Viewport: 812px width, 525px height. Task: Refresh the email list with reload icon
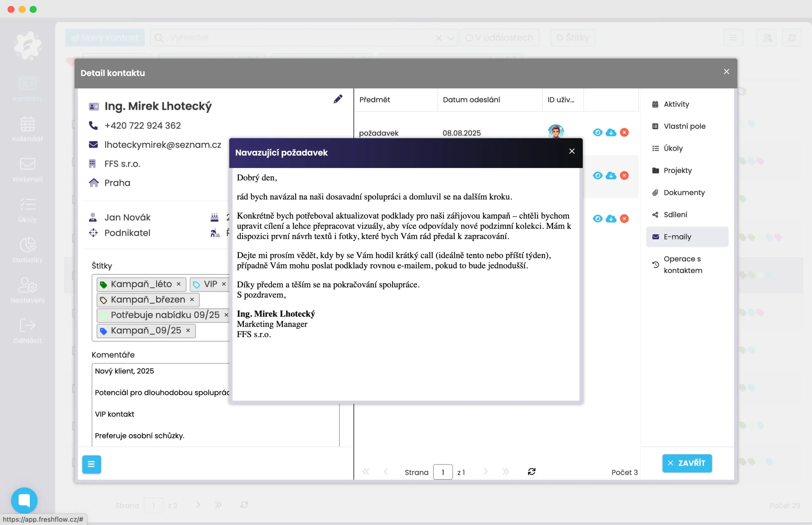tap(531, 471)
